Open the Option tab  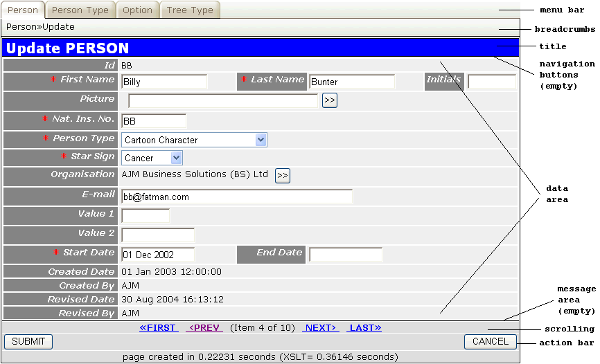[137, 10]
